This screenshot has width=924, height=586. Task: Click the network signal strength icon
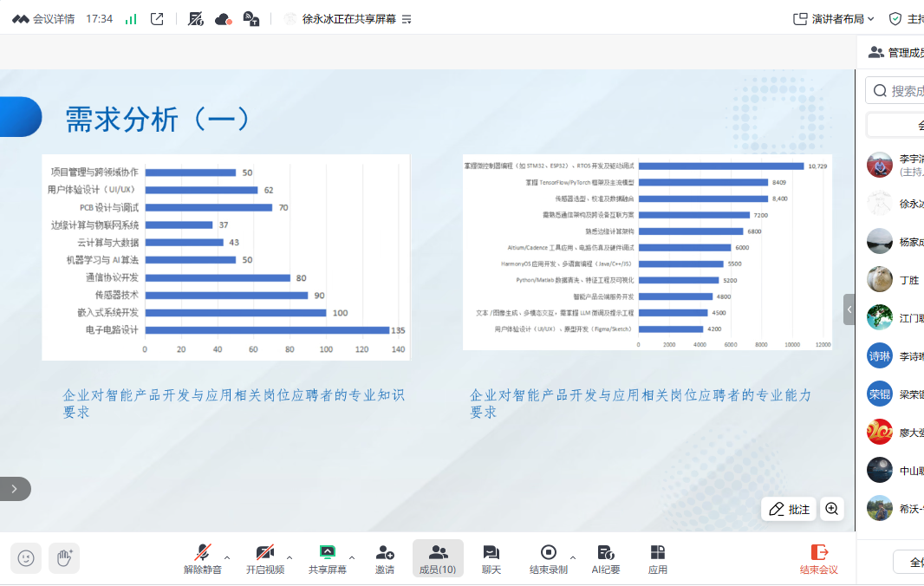[x=131, y=18]
